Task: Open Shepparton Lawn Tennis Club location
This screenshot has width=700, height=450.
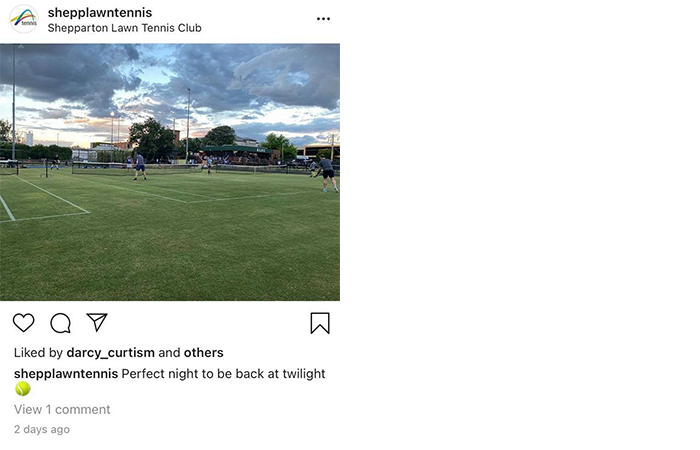Action: click(x=124, y=28)
